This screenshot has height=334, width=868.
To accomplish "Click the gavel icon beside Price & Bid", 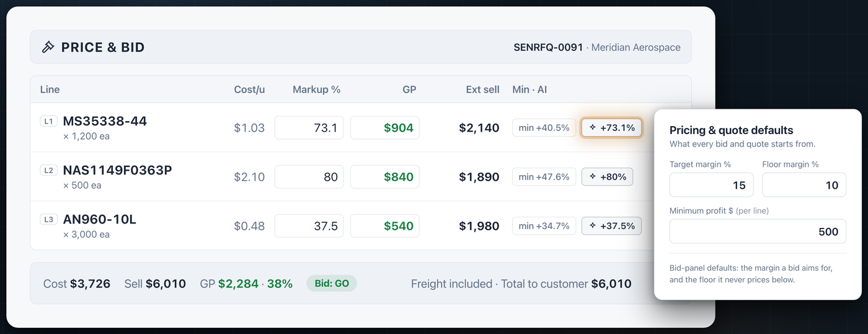I will click(48, 47).
